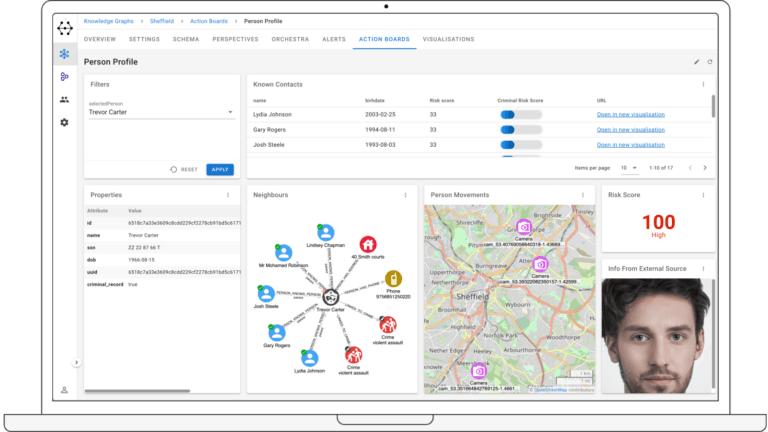Viewport: 768px width, 432px height.
Task: Open Lydia Johnson's new visualisation link
Action: (630, 115)
